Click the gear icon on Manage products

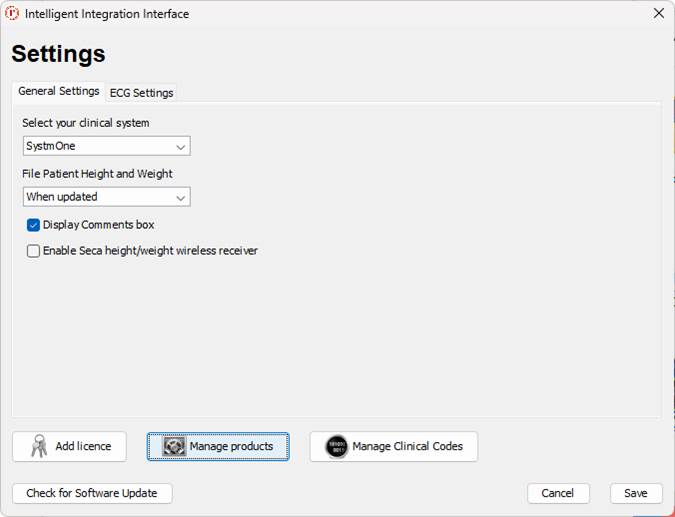point(174,446)
